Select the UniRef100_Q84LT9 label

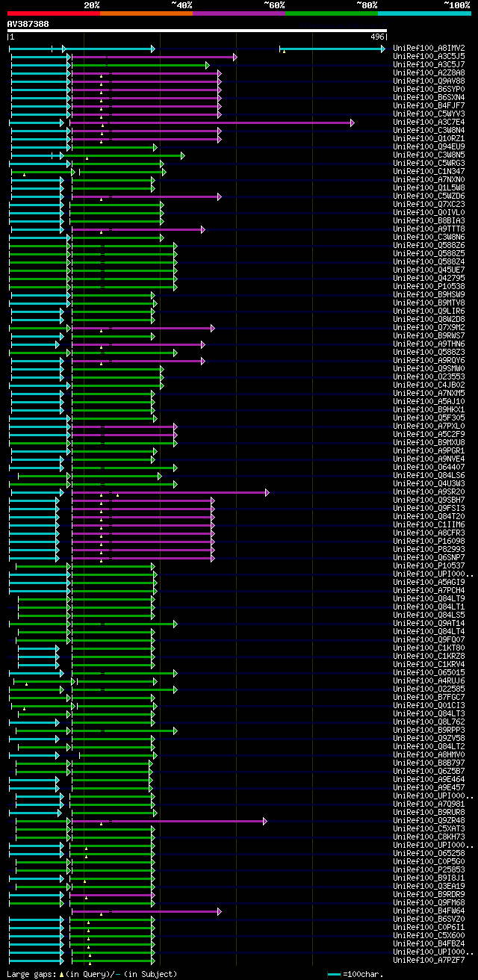click(430, 598)
